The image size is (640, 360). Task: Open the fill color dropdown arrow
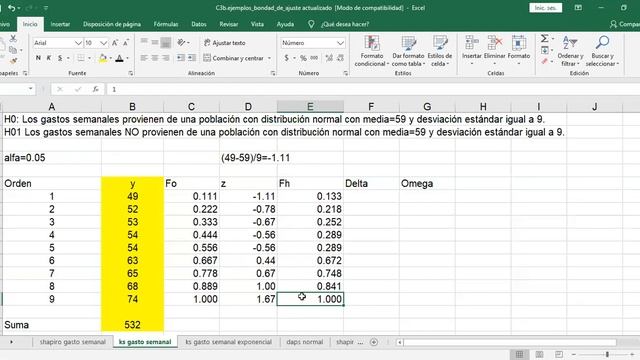click(x=110, y=58)
